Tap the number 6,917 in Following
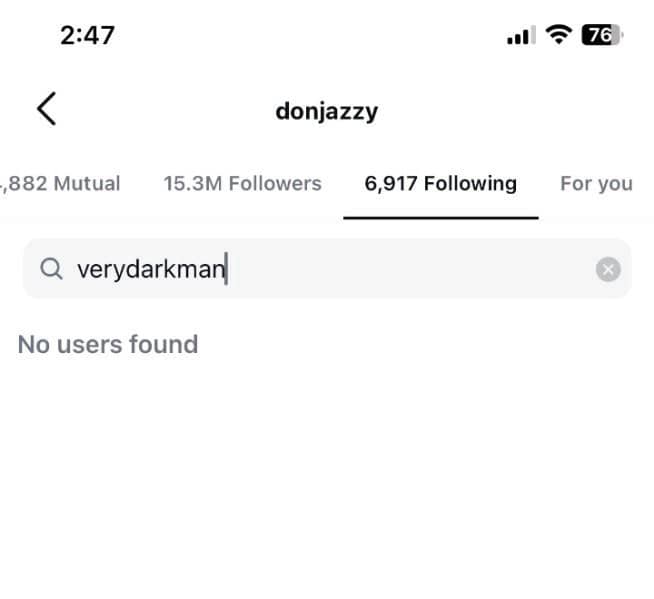This screenshot has height=599, width=654. 391,184
